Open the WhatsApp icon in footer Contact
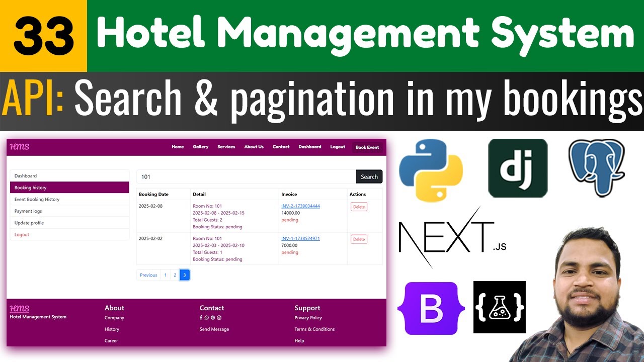 [207, 318]
